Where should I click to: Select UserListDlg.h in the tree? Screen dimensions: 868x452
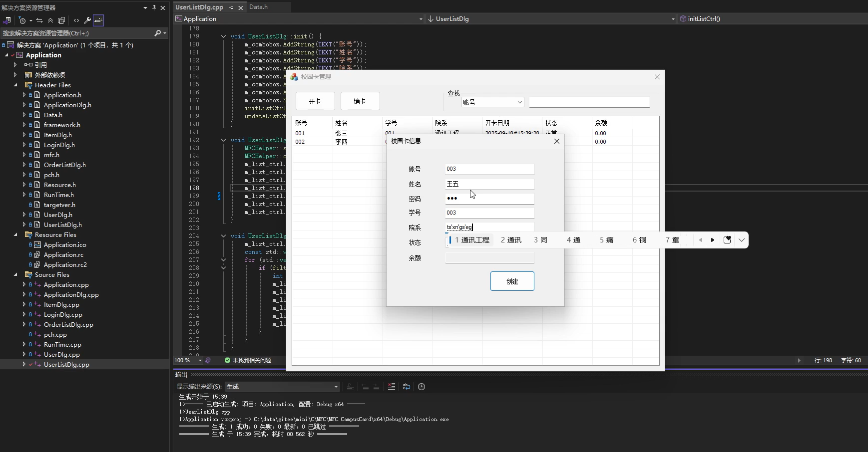click(x=63, y=225)
